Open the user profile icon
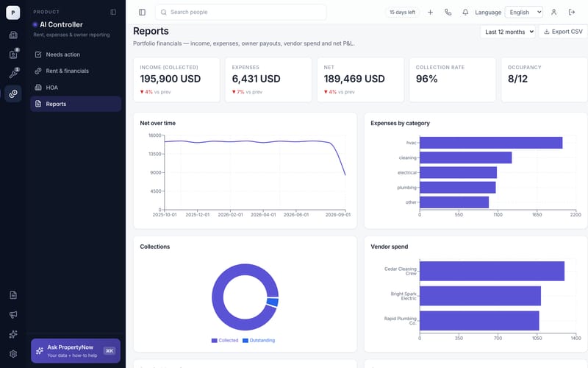Viewport: 588px width, 368px height. point(553,13)
